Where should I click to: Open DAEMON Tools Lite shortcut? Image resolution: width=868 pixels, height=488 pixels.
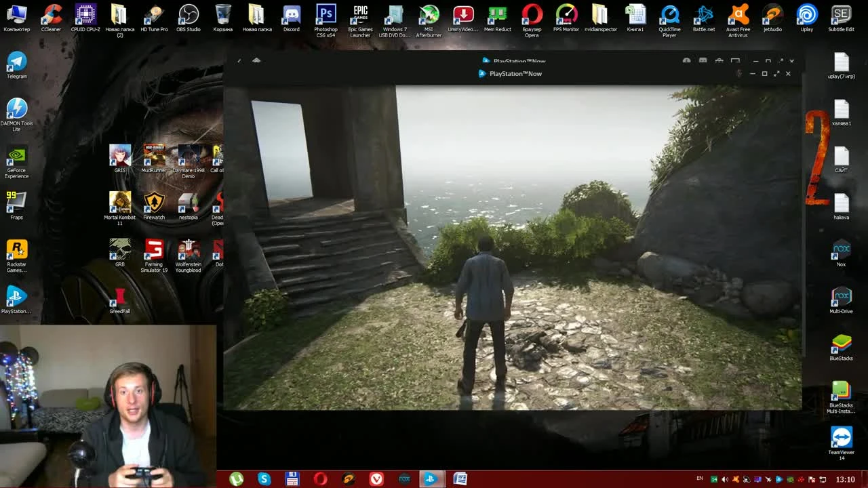pos(17,114)
